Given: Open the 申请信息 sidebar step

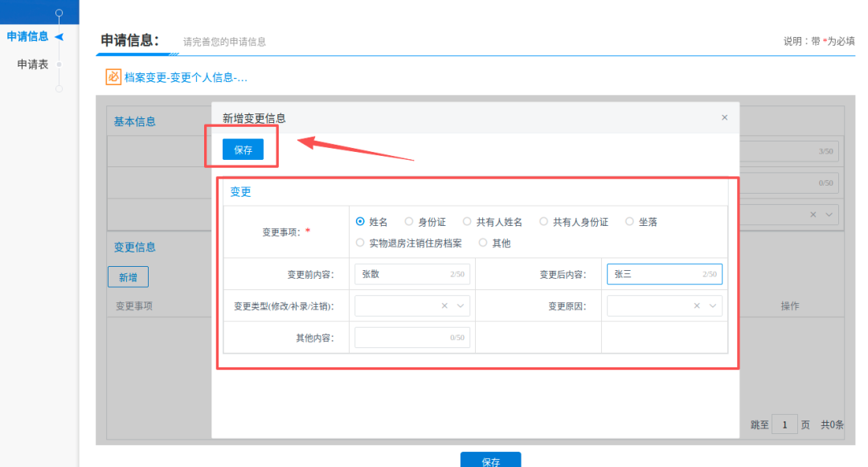Looking at the screenshot, I should point(27,36).
